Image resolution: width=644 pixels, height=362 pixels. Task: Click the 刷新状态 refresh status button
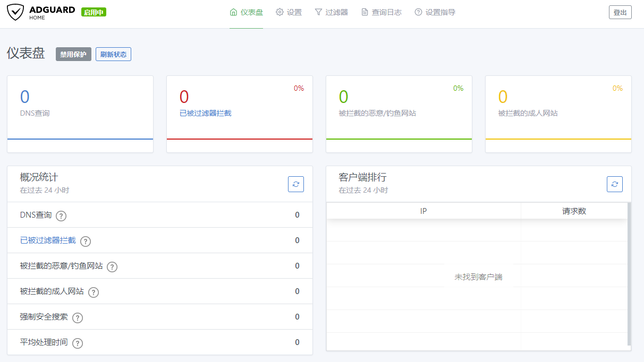tap(113, 54)
